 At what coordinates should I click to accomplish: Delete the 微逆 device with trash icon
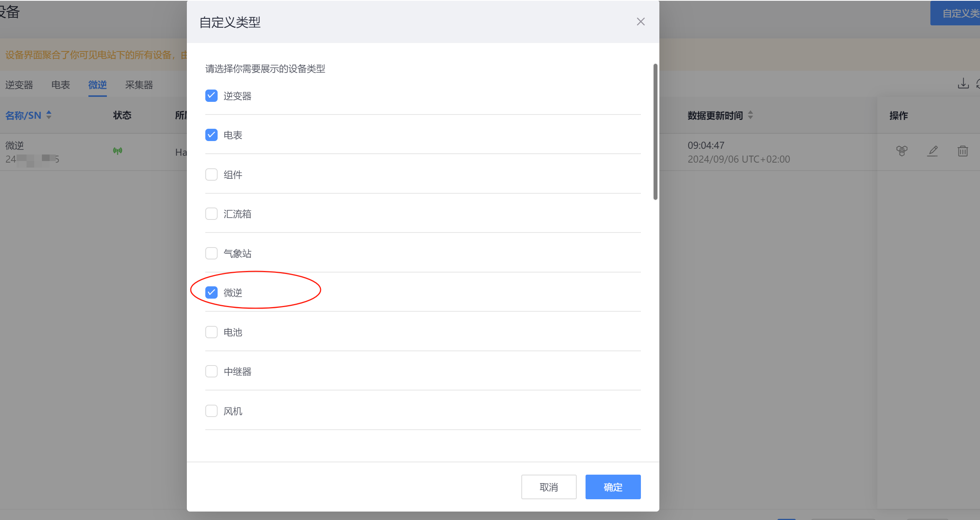[x=963, y=151]
